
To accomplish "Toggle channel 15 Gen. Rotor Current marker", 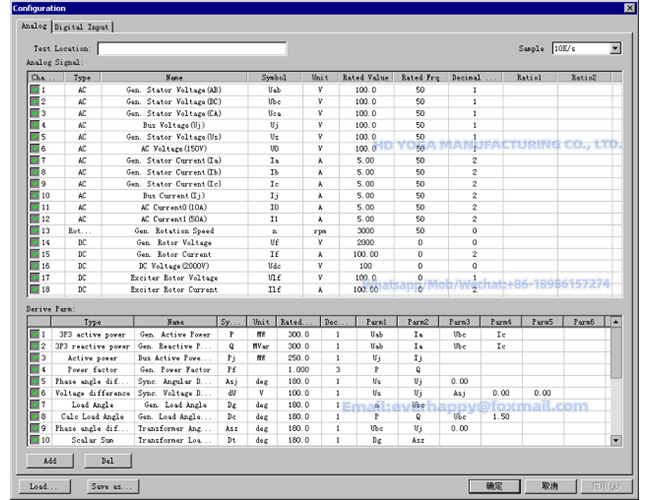I will click(34, 255).
